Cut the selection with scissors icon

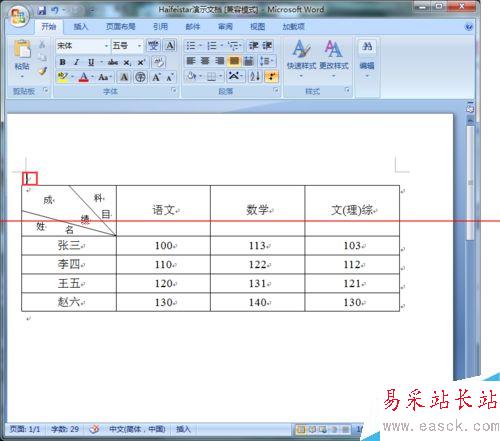click(42, 45)
